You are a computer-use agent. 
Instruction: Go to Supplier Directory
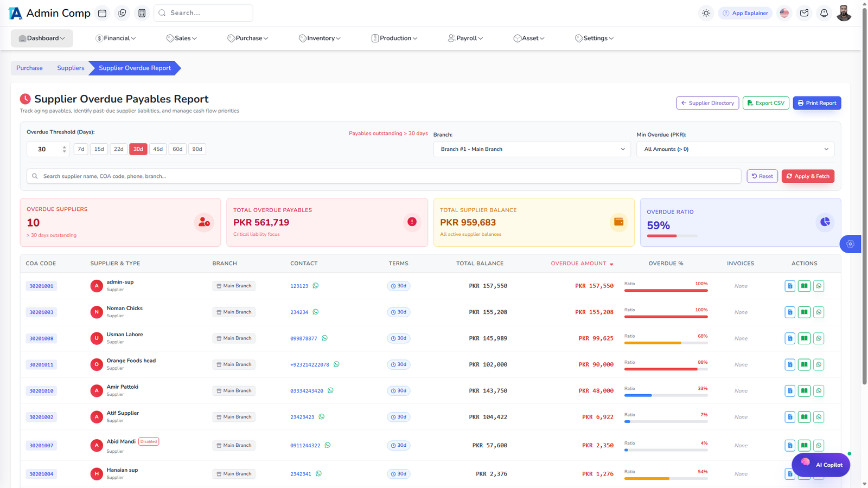tap(707, 103)
